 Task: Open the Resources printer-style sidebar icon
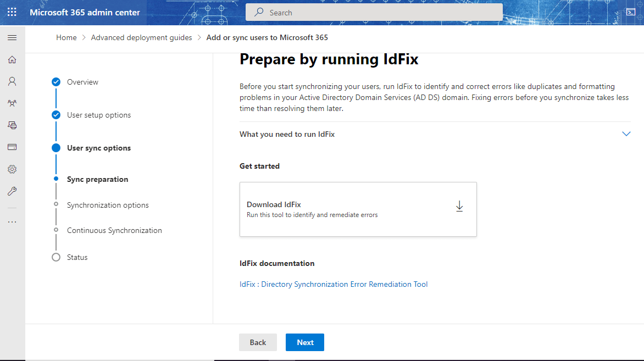[12, 125]
